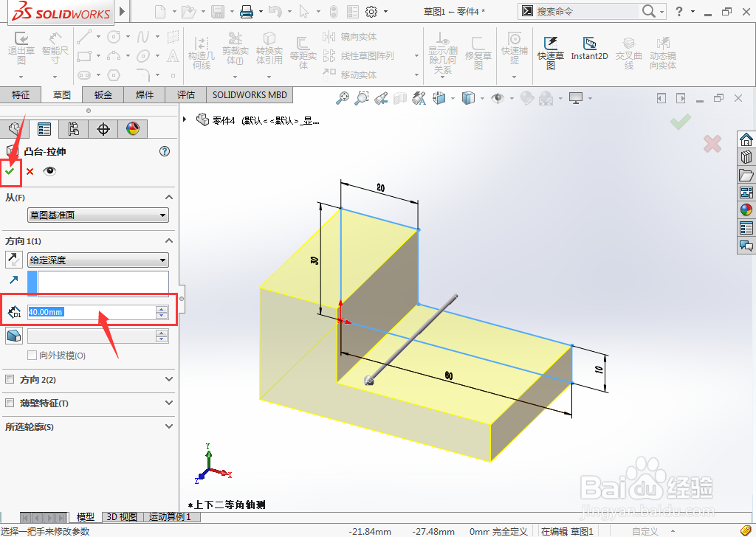Viewport: 756px width, 537px height.
Task: Click the reverse direction arrow button
Action: point(13,260)
